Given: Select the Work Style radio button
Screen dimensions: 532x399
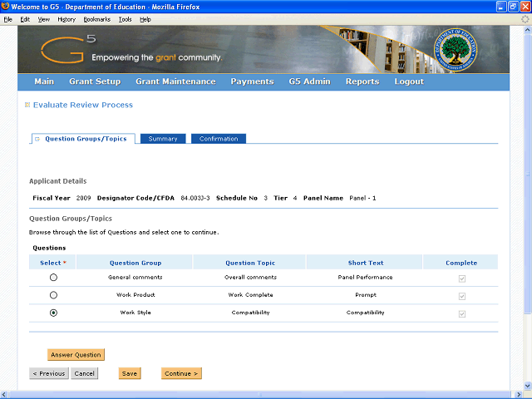Looking at the screenshot, I should (x=54, y=313).
